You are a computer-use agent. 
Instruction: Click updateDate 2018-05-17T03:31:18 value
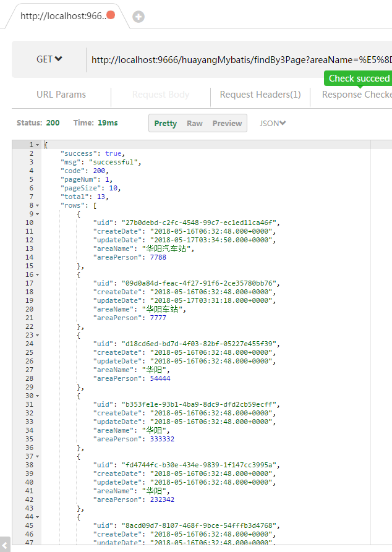(211, 300)
